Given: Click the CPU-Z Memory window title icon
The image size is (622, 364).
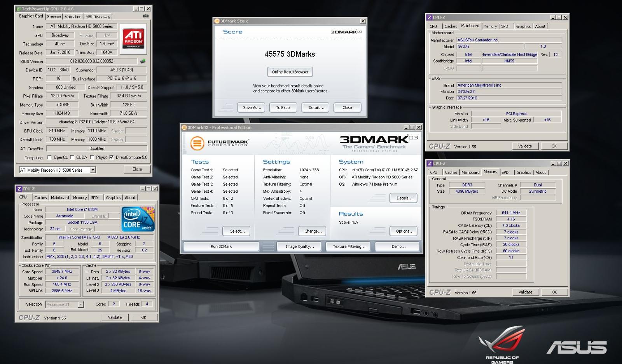Looking at the screenshot, I should click(429, 164).
